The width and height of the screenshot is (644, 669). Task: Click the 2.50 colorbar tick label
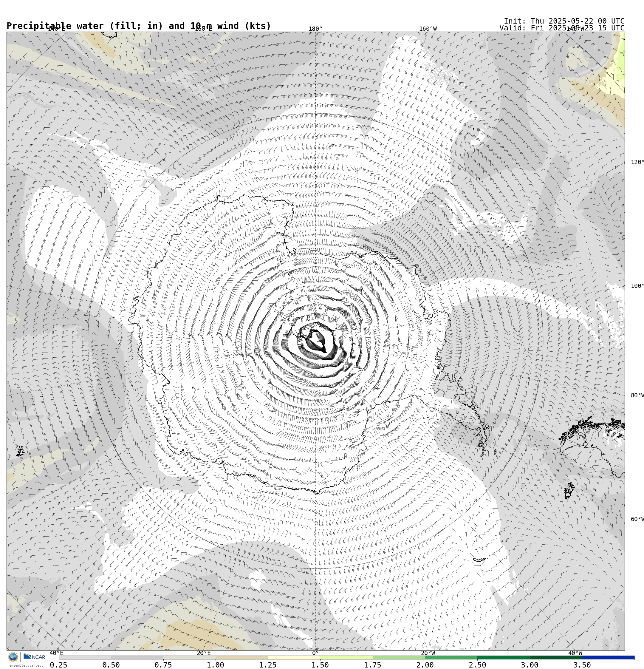coord(477,665)
